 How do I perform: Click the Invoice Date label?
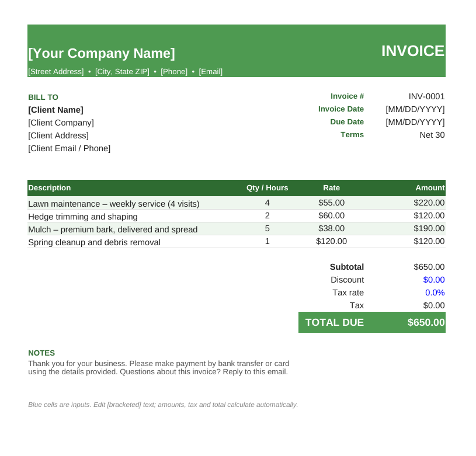(341, 109)
